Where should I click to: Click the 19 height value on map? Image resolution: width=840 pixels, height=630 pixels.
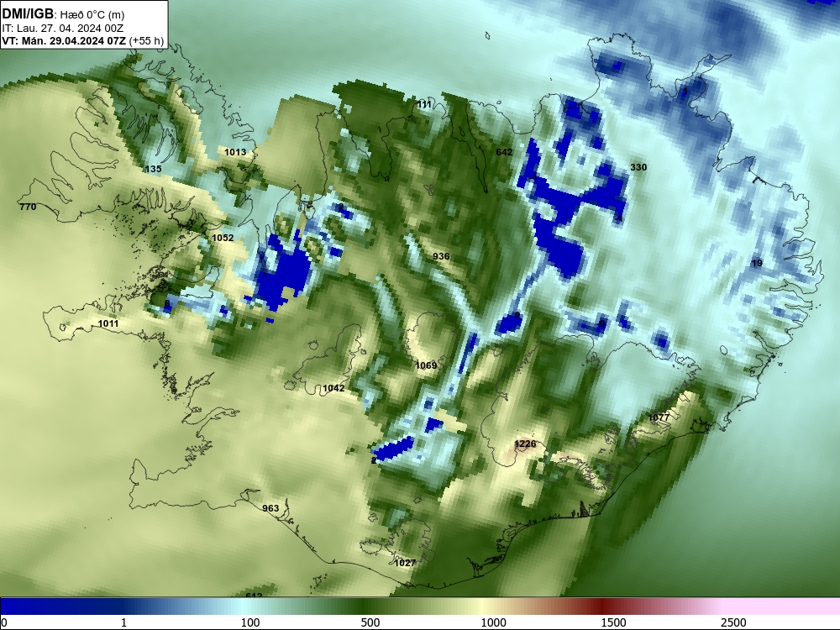pos(757,263)
